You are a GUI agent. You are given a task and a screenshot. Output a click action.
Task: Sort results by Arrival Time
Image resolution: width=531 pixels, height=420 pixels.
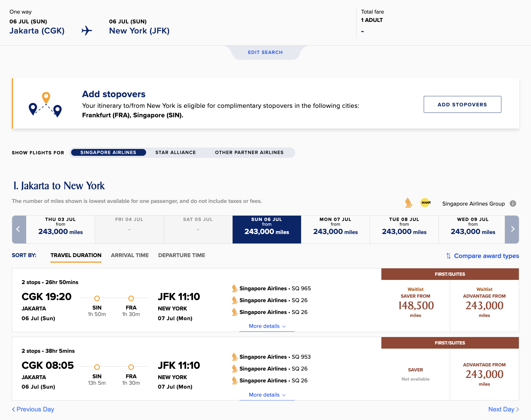(129, 255)
